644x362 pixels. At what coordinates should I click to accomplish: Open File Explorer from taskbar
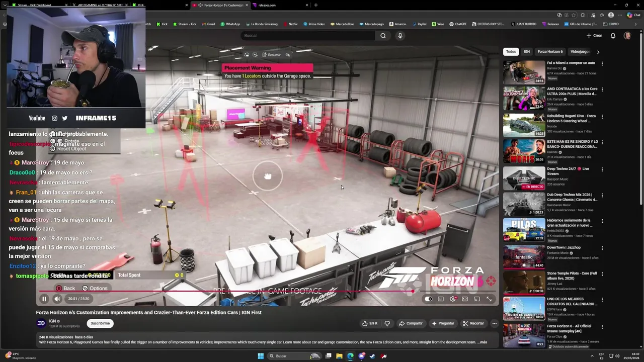339,356
